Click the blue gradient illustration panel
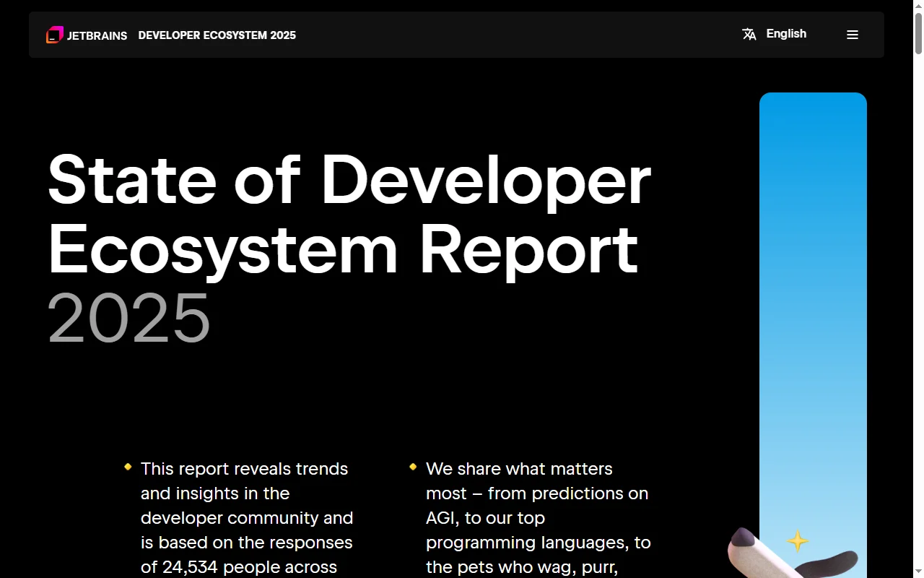Image resolution: width=924 pixels, height=578 pixels. [813, 335]
